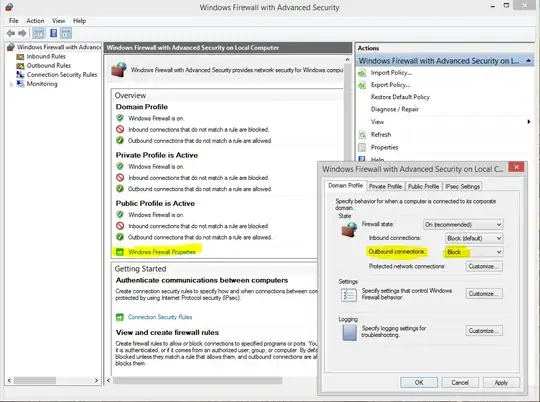The width and height of the screenshot is (540, 402).
Task: Open the Action menu
Action: [x=35, y=21]
